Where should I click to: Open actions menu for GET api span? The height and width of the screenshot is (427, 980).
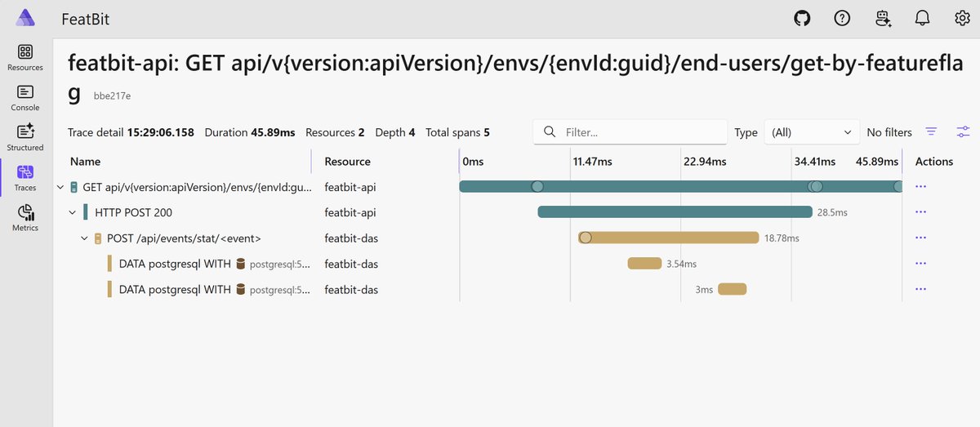tap(921, 187)
